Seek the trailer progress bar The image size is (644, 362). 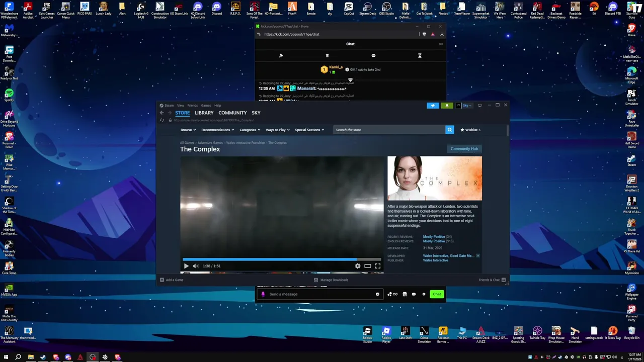coord(282,259)
